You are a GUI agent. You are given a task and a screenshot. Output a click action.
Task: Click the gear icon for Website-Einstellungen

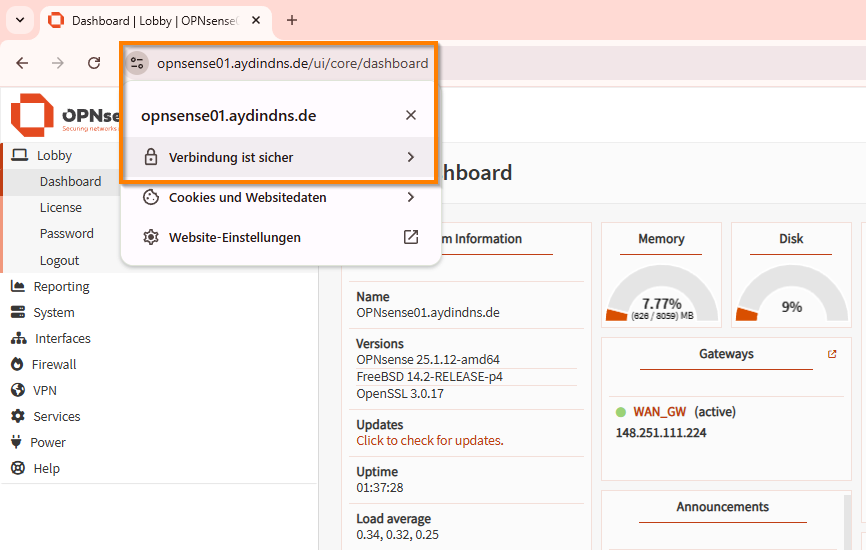[x=151, y=237]
